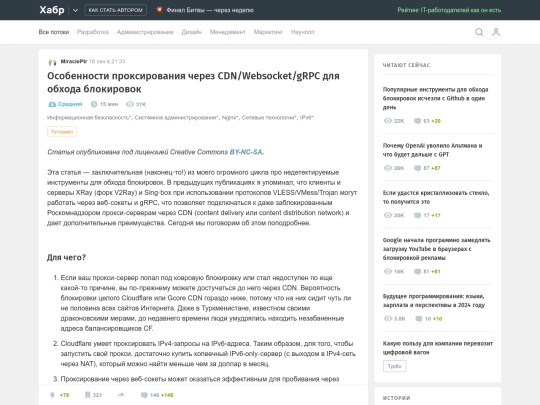The width and height of the screenshot is (540, 405).
Task: Vote using the +76 rating icon
Action: point(52,395)
